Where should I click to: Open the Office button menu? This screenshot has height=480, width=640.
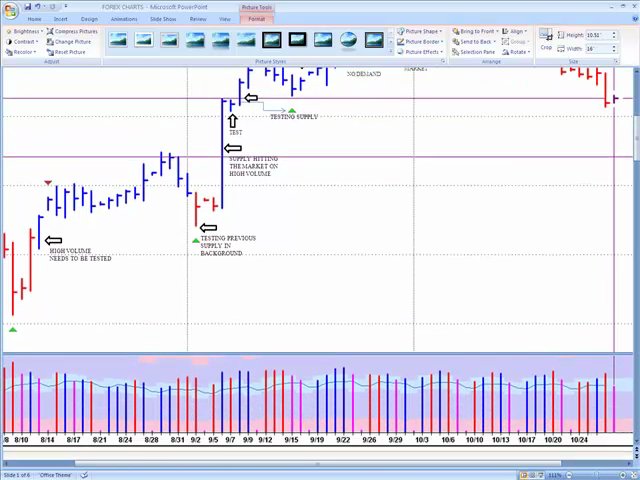[x=11, y=11]
